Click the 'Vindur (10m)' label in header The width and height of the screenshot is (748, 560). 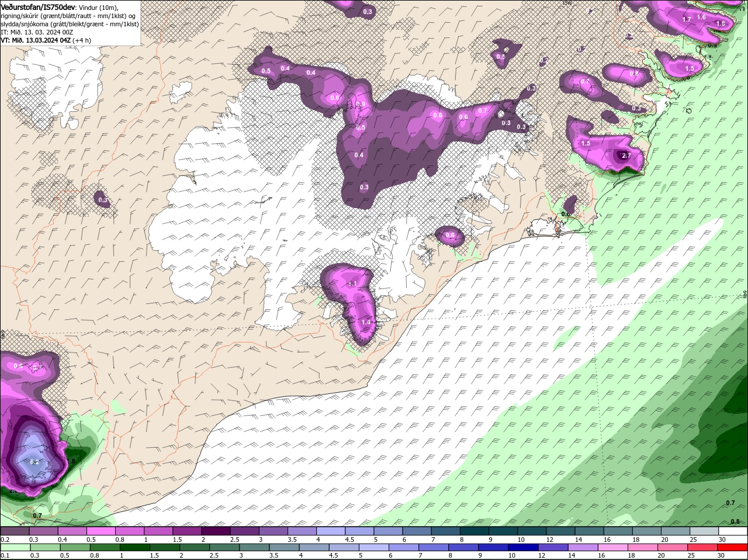99,7
